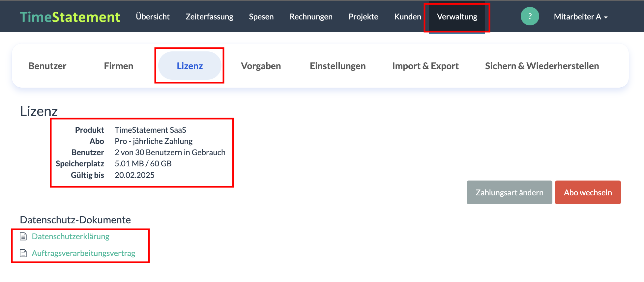
Task: Open the Mitarbeiter A user dropdown
Action: coord(580,17)
